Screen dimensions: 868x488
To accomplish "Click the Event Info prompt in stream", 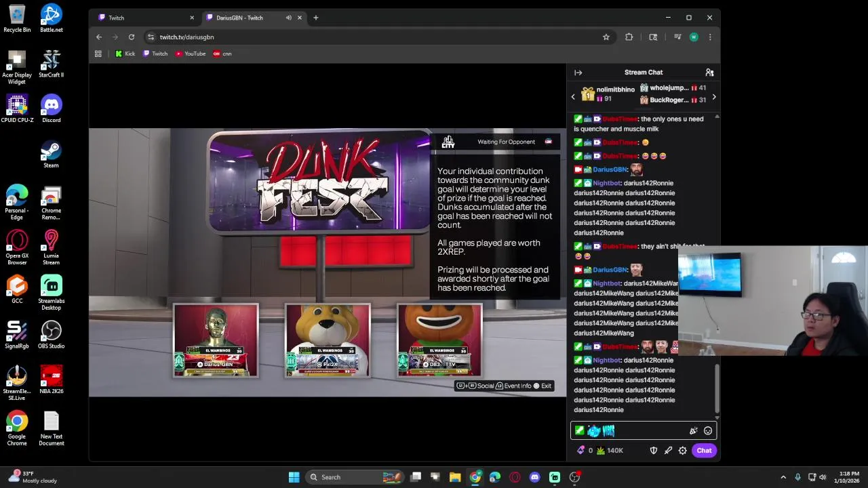I will [x=514, y=386].
